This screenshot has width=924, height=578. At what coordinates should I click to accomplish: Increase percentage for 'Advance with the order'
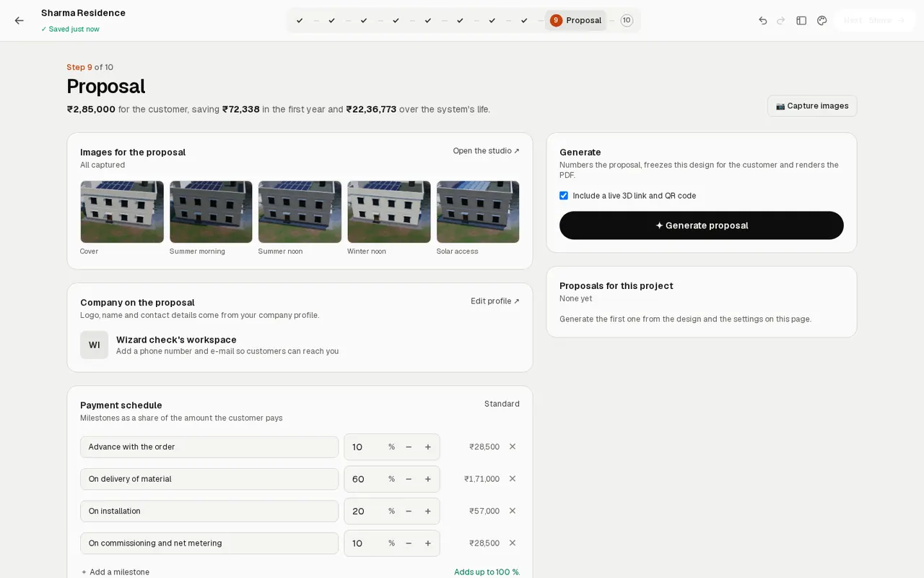pos(428,447)
